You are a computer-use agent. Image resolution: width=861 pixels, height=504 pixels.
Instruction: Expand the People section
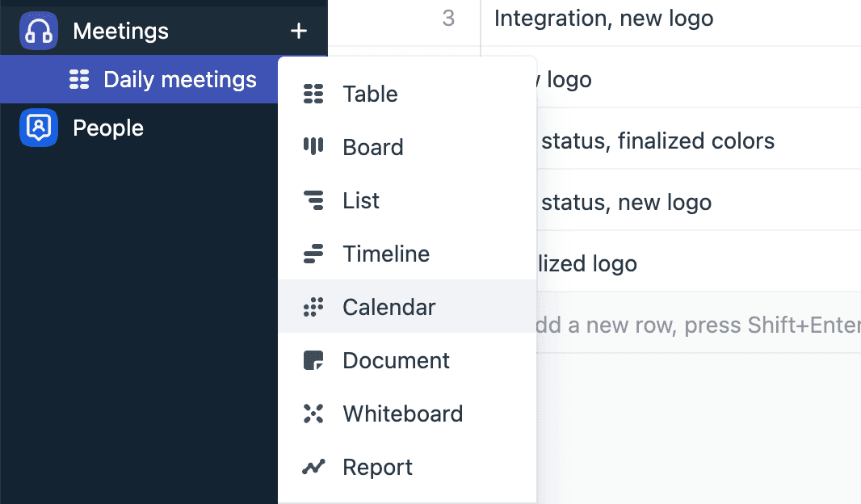tap(108, 127)
